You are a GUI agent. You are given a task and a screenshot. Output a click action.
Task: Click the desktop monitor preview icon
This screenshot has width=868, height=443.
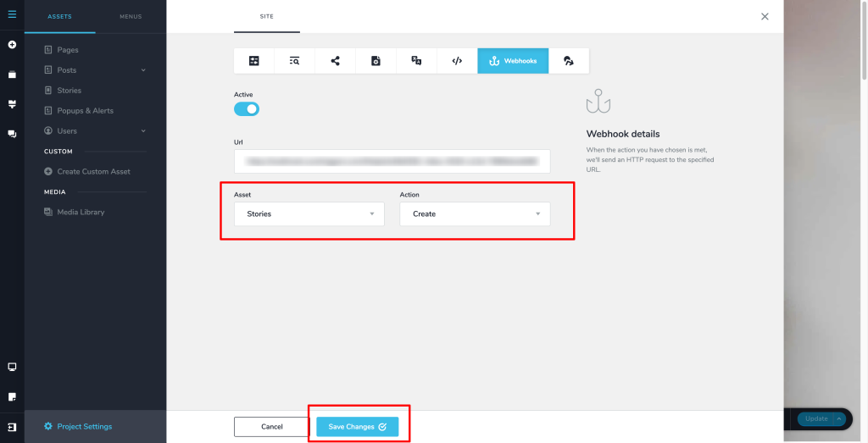12,367
